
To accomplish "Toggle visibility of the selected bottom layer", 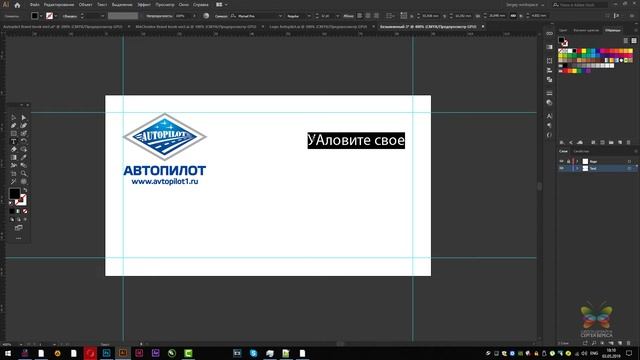I will 561,168.
